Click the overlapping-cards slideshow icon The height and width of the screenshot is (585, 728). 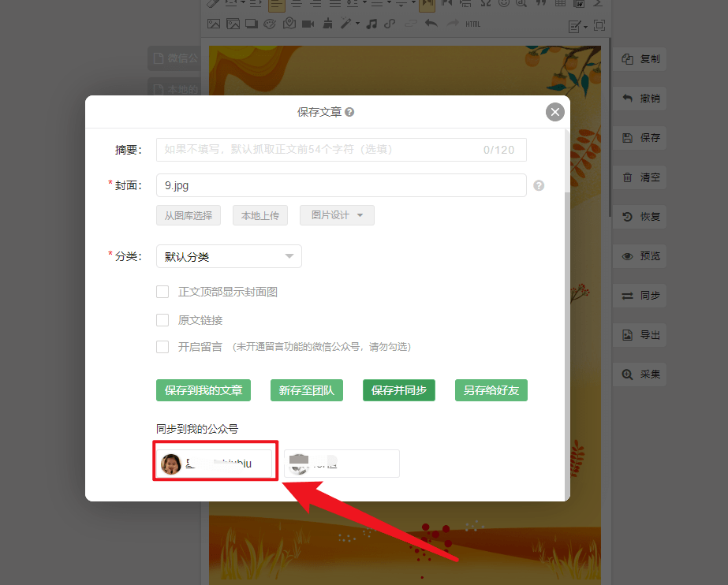252,24
